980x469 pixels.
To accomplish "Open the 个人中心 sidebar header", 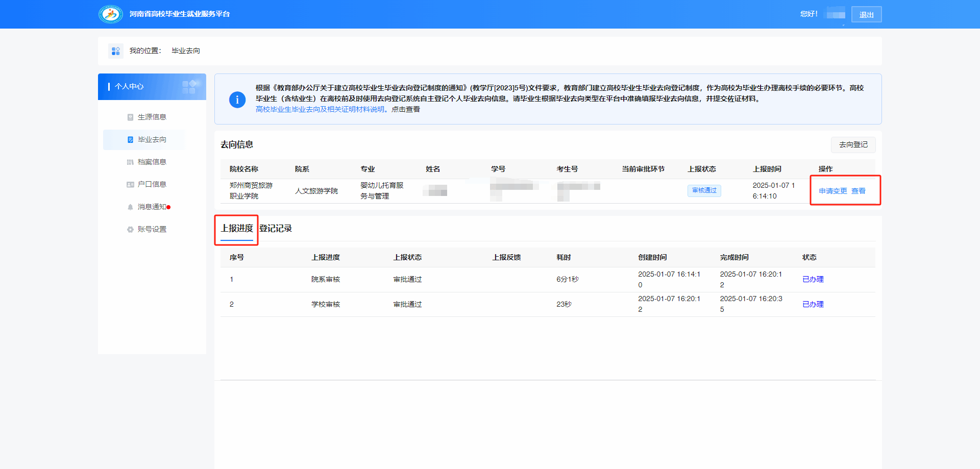I will coord(152,87).
